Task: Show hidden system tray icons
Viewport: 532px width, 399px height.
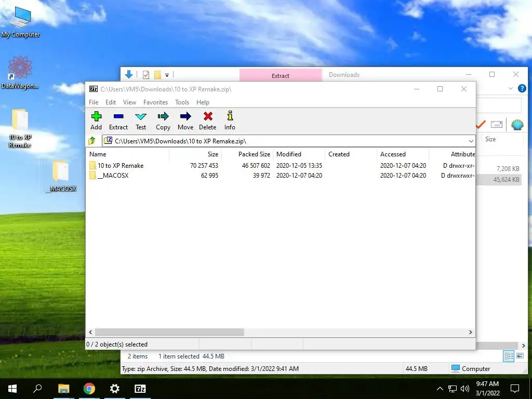Action: tap(440, 389)
